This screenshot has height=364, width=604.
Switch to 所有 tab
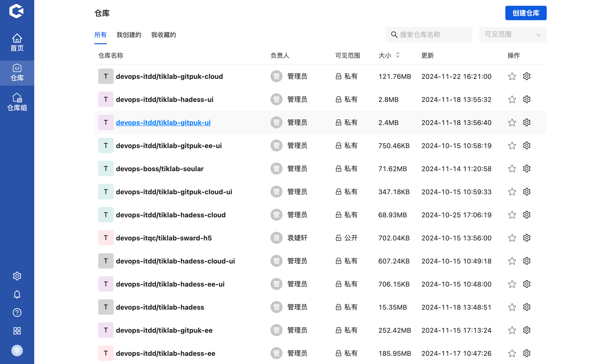coord(101,35)
